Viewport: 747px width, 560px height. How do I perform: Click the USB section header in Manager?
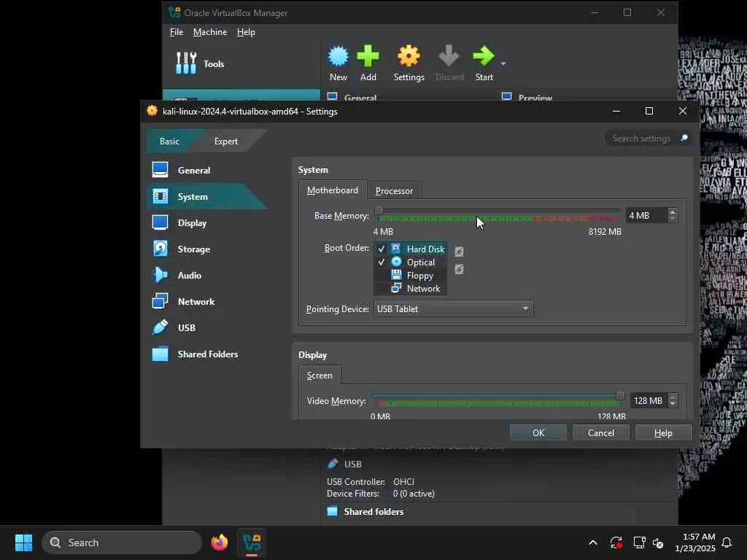(352, 464)
